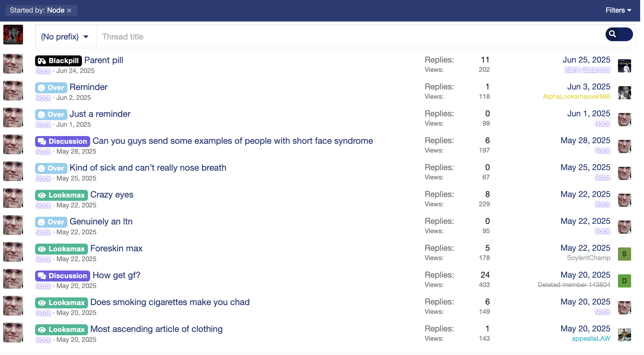644x355 pixels.
Task: Open the Filters dropdown menu
Action: [618, 10]
